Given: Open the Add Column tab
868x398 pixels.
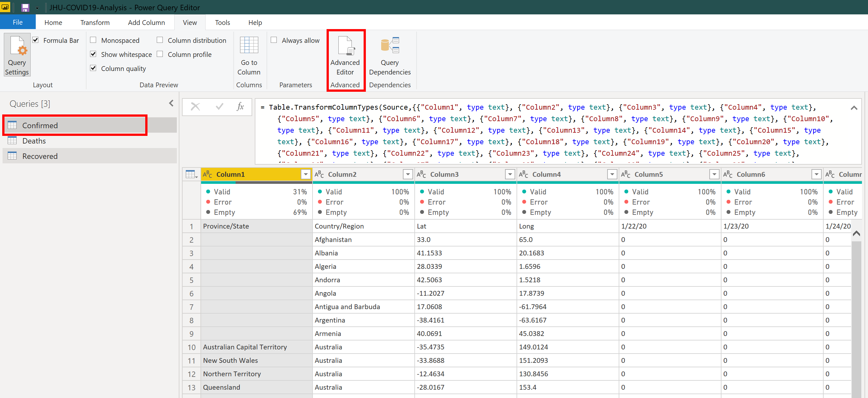Looking at the screenshot, I should point(146,22).
